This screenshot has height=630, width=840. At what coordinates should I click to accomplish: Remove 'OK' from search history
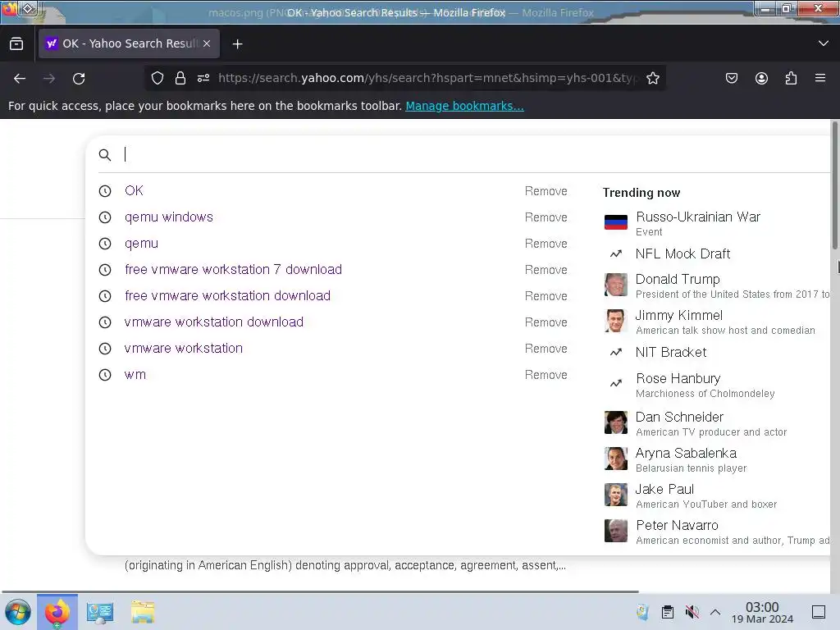[x=546, y=191]
